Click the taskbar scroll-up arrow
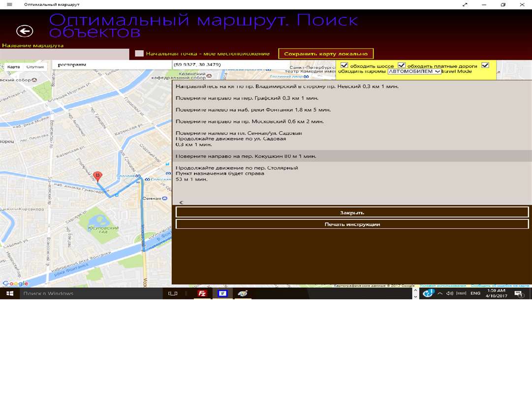Image resolution: width=532 pixels, height=399 pixels. point(415,290)
